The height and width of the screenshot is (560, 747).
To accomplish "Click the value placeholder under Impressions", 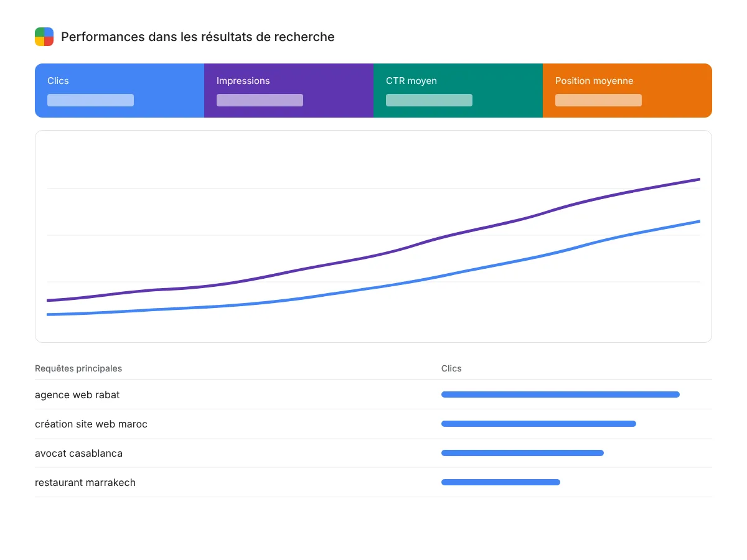I will click(x=260, y=100).
